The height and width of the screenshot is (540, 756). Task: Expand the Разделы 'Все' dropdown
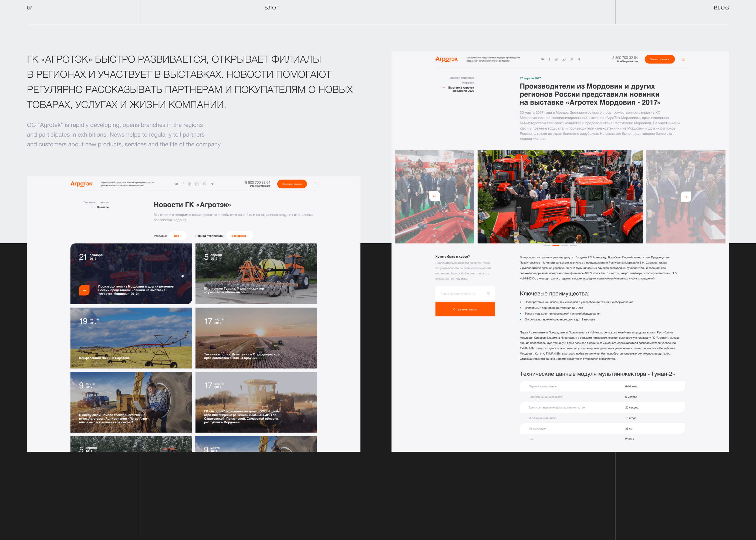coord(178,236)
